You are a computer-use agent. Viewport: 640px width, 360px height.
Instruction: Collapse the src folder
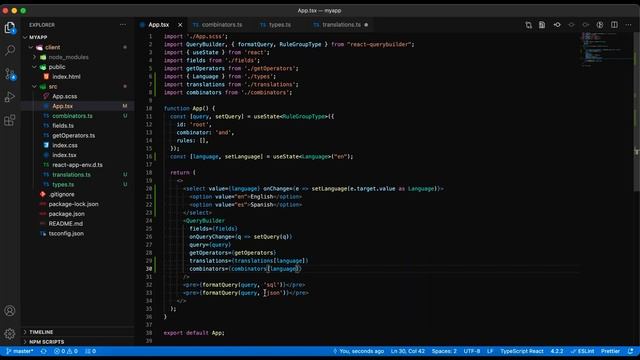(x=78, y=87)
